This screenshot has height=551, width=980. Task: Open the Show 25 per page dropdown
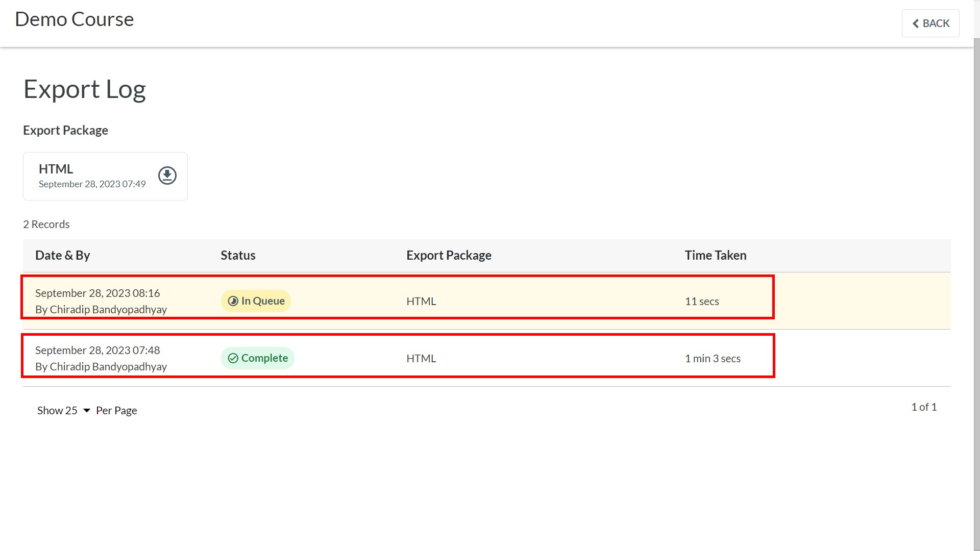64,411
